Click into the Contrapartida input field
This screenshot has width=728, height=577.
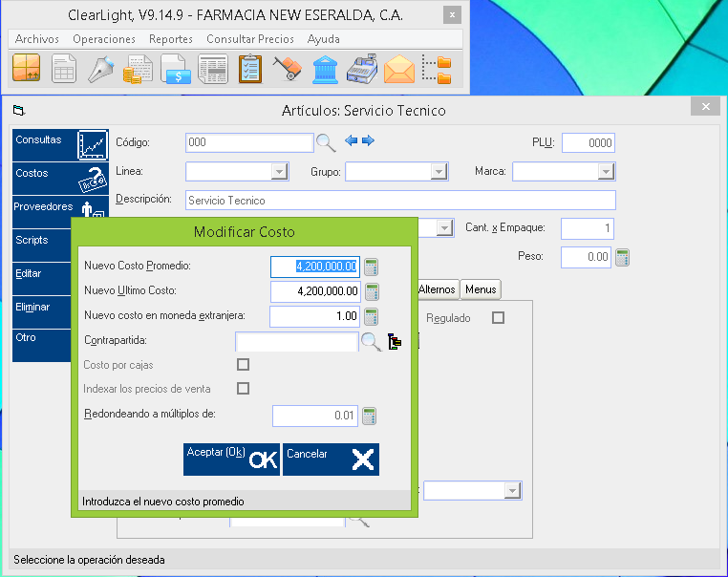click(x=297, y=342)
